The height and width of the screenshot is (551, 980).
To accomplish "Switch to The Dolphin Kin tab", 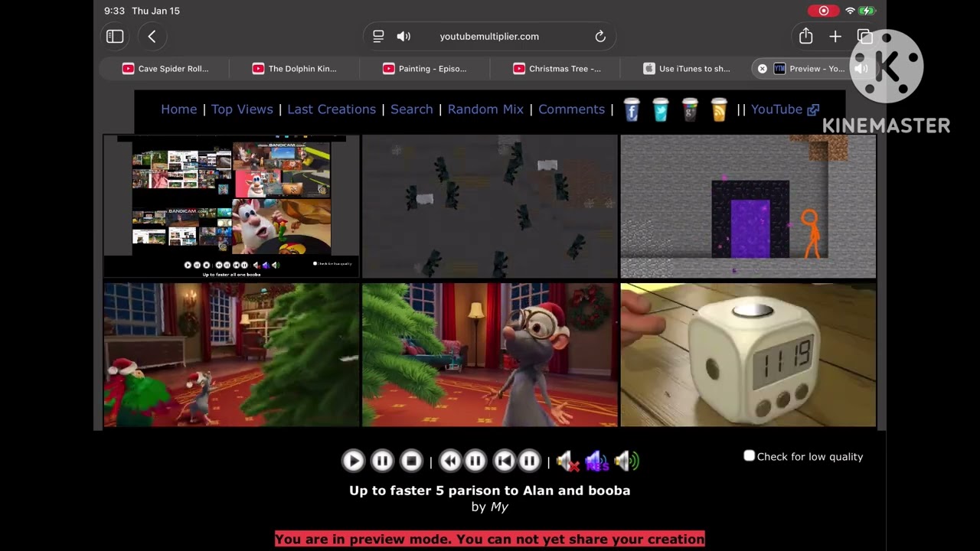I will pyautogui.click(x=295, y=69).
